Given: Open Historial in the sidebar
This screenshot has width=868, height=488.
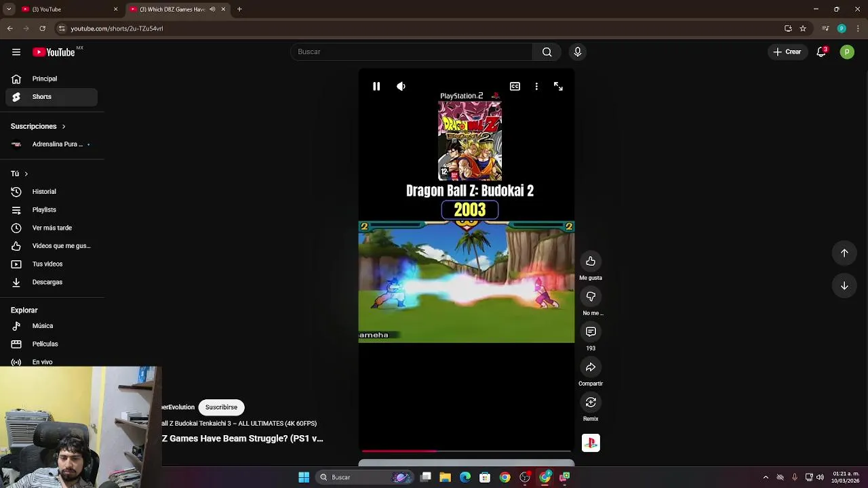Looking at the screenshot, I should [52, 191].
